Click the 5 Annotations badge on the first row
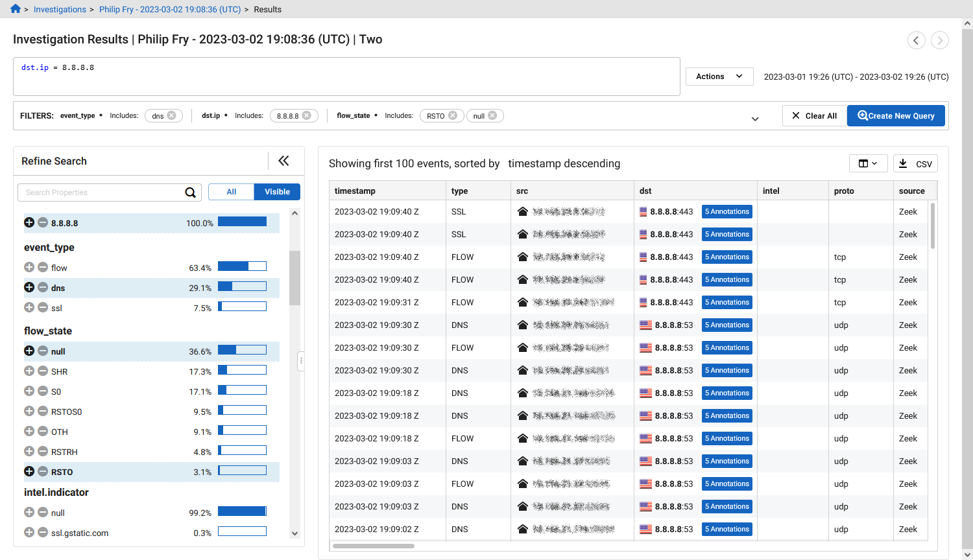 coord(727,211)
